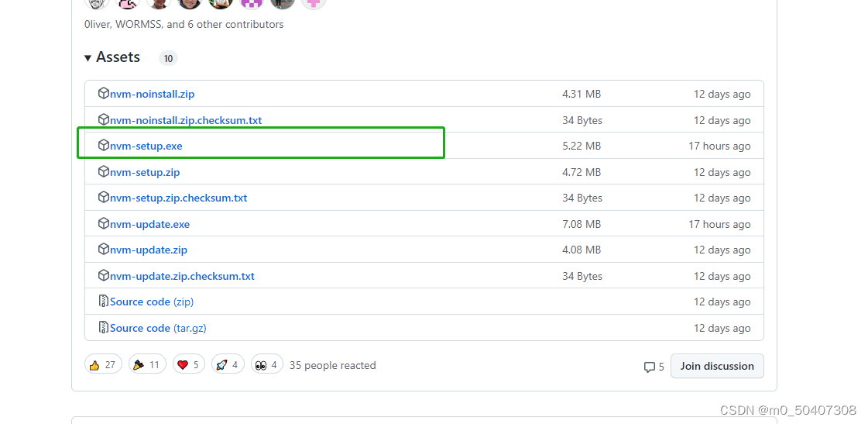Image resolution: width=868 pixels, height=424 pixels.
Task: Click the Assets heading
Action: pyautogui.click(x=118, y=57)
